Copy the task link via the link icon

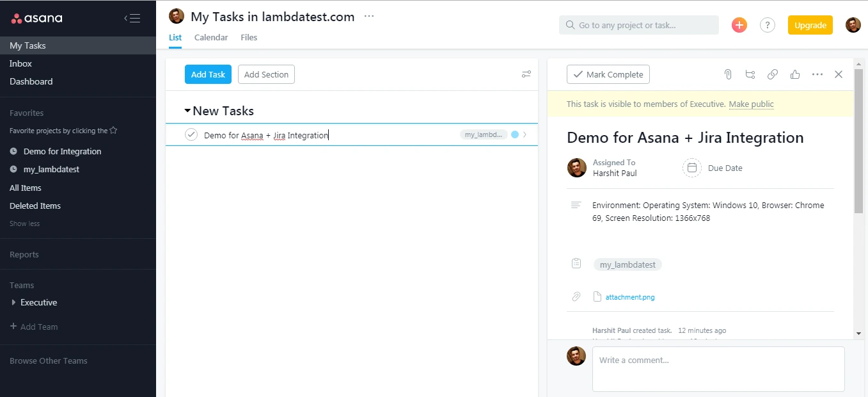[772, 74]
